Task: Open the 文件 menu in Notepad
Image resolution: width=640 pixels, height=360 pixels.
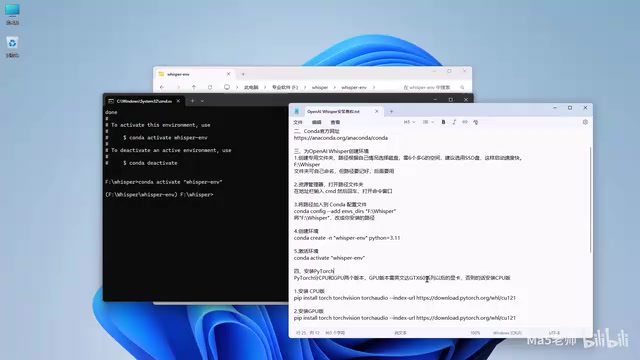Action: click(x=298, y=122)
